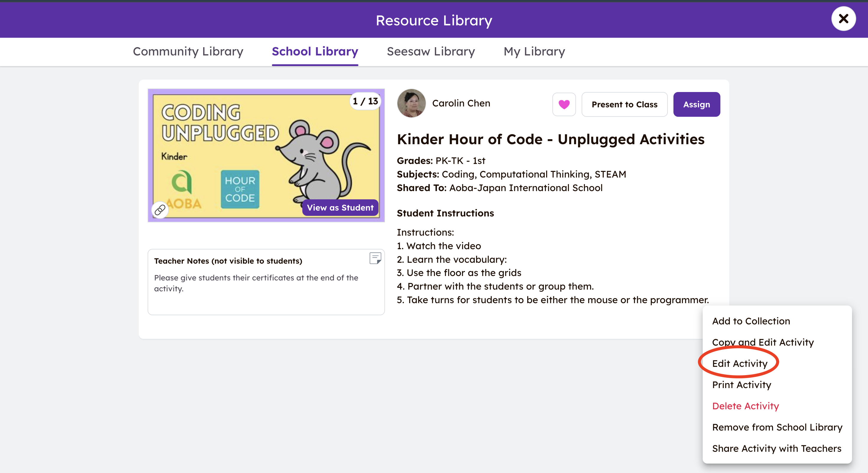The image size is (868, 473).
Task: Click the Present to Class button
Action: (624, 104)
